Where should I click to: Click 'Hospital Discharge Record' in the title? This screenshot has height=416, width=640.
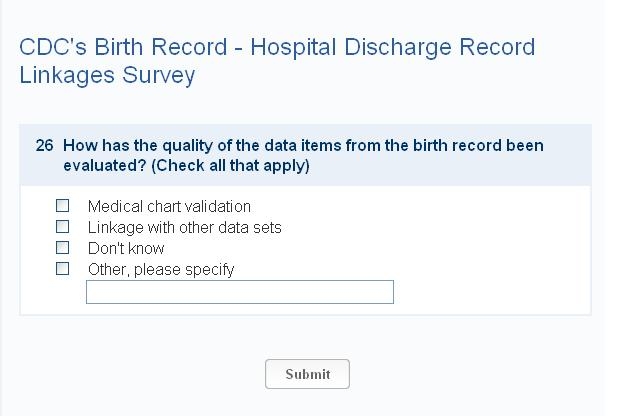(392, 48)
